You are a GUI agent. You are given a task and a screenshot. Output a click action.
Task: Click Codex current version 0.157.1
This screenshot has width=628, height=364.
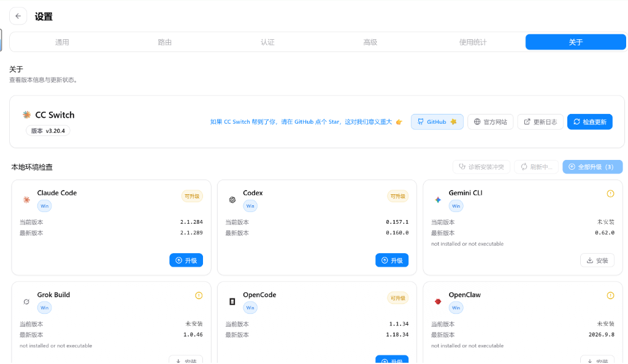397,222
